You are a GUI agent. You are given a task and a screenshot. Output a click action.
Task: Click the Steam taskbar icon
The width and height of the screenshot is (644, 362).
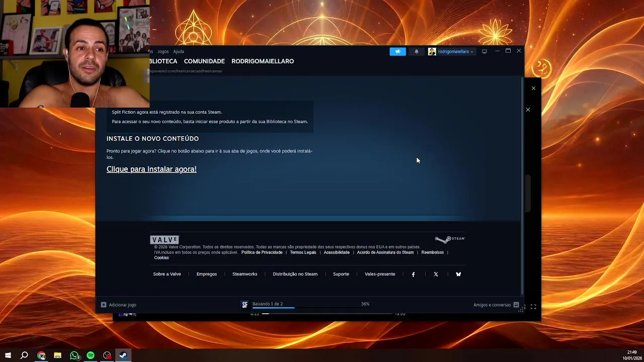point(123,355)
